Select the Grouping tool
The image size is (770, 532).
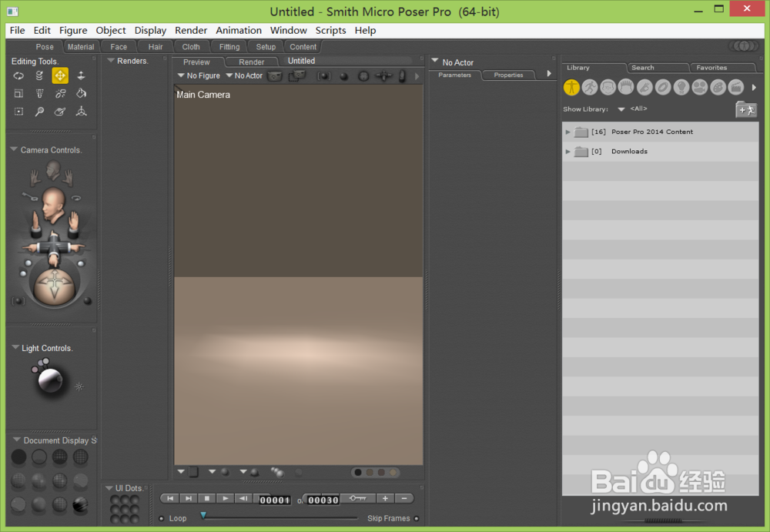(x=18, y=112)
